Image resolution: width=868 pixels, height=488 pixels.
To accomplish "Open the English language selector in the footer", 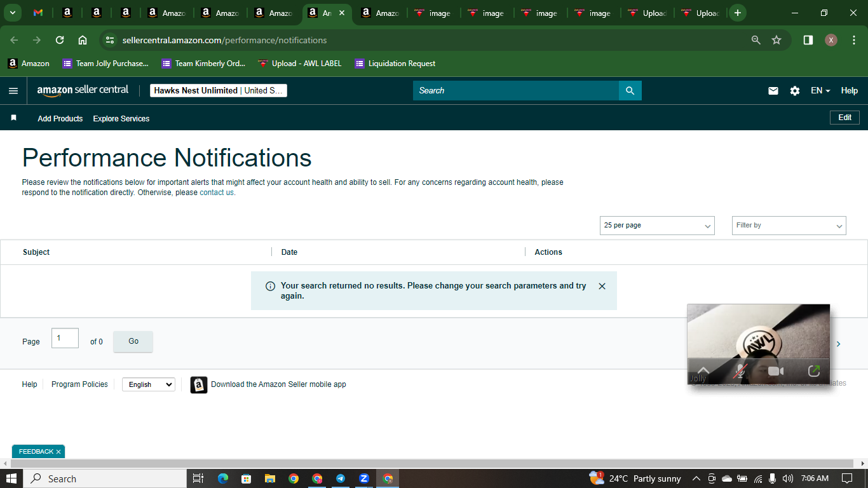I will [149, 384].
